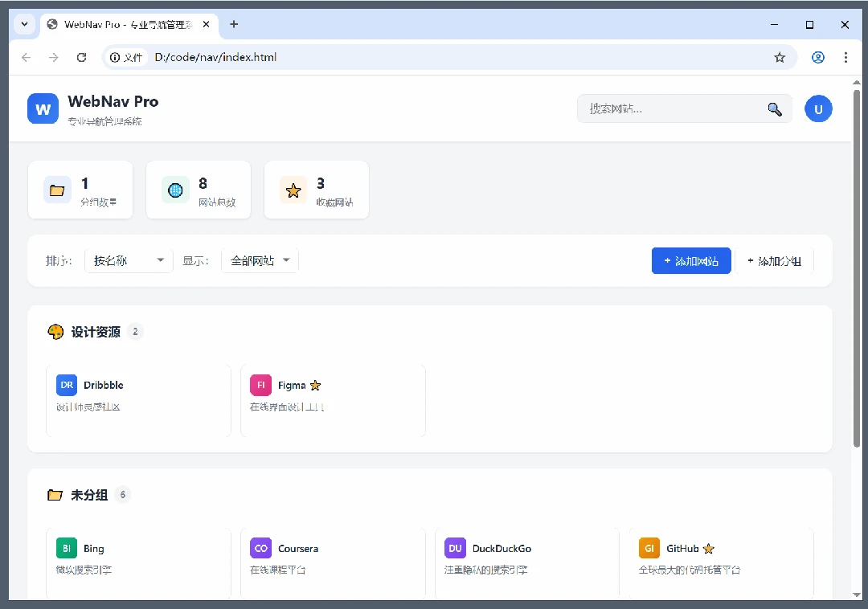The height and width of the screenshot is (609, 868).
Task: Click the folder icon in the groups stat card
Action: click(57, 190)
